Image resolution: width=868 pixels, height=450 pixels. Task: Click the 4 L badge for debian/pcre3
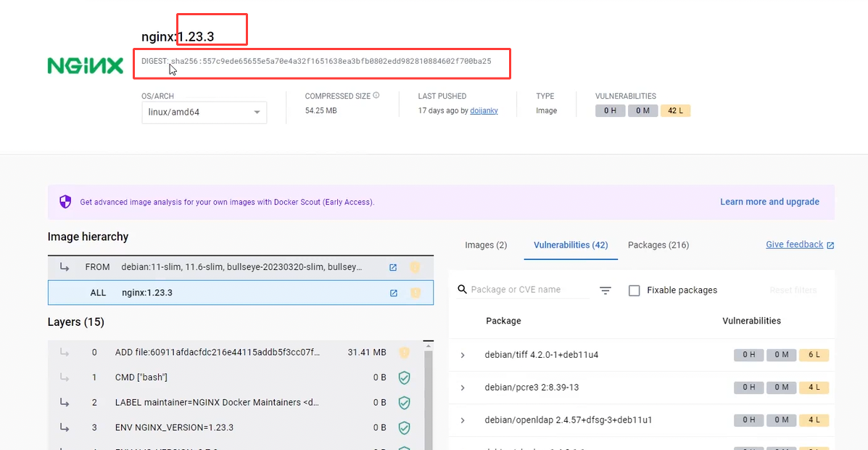tap(814, 388)
